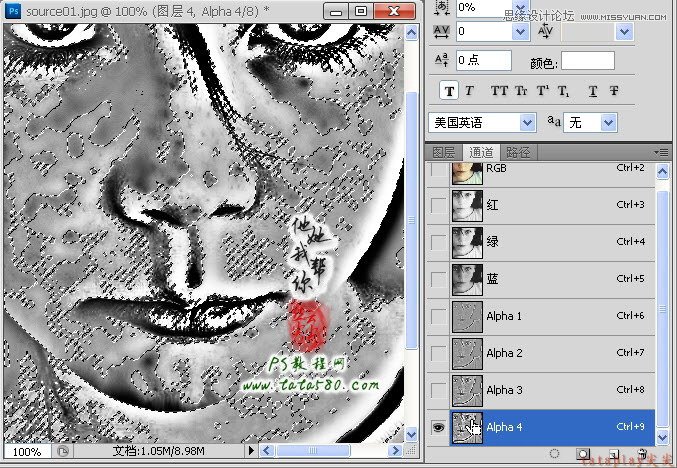Select the Alpha 1 channel row
677x468 pixels.
pos(541,316)
